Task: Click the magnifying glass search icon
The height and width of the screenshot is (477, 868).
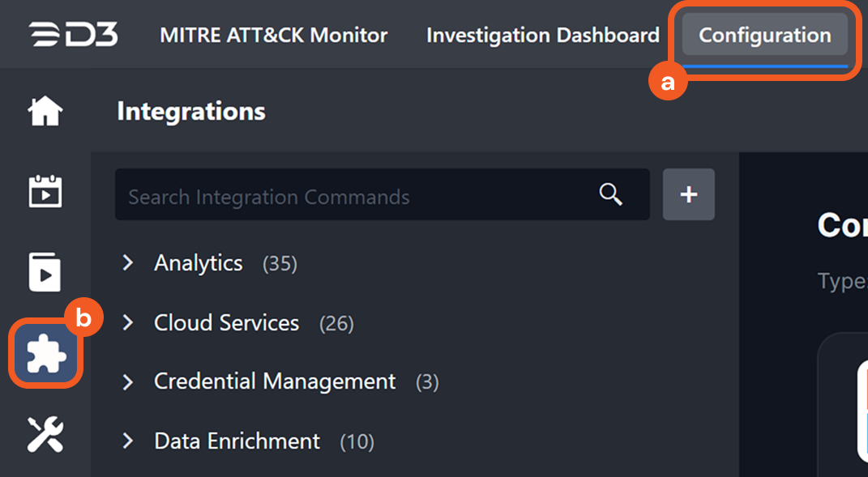Action: point(610,194)
